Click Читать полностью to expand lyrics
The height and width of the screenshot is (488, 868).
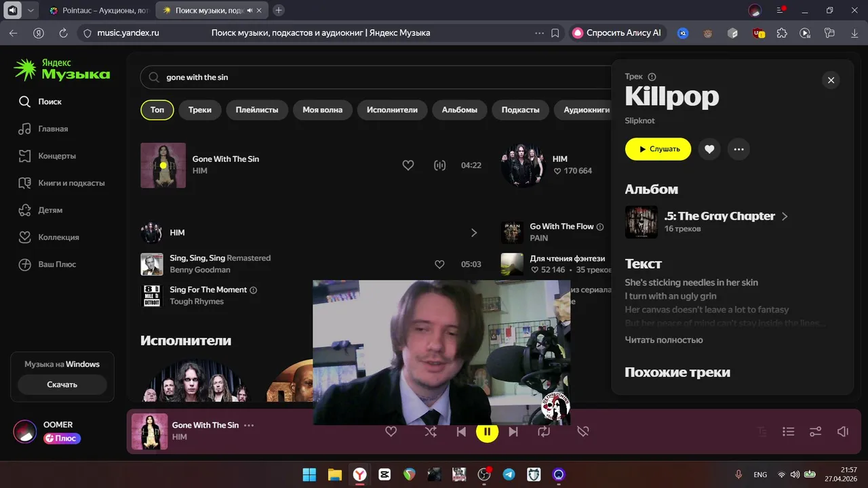pyautogui.click(x=664, y=340)
